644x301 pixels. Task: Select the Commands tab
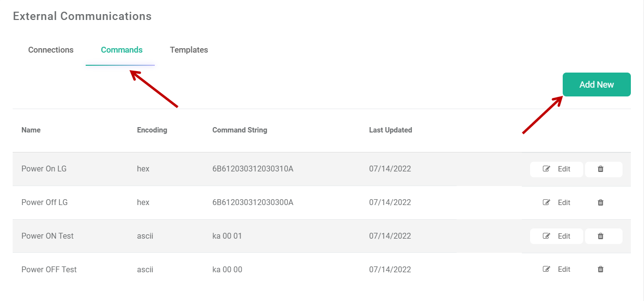(x=121, y=50)
